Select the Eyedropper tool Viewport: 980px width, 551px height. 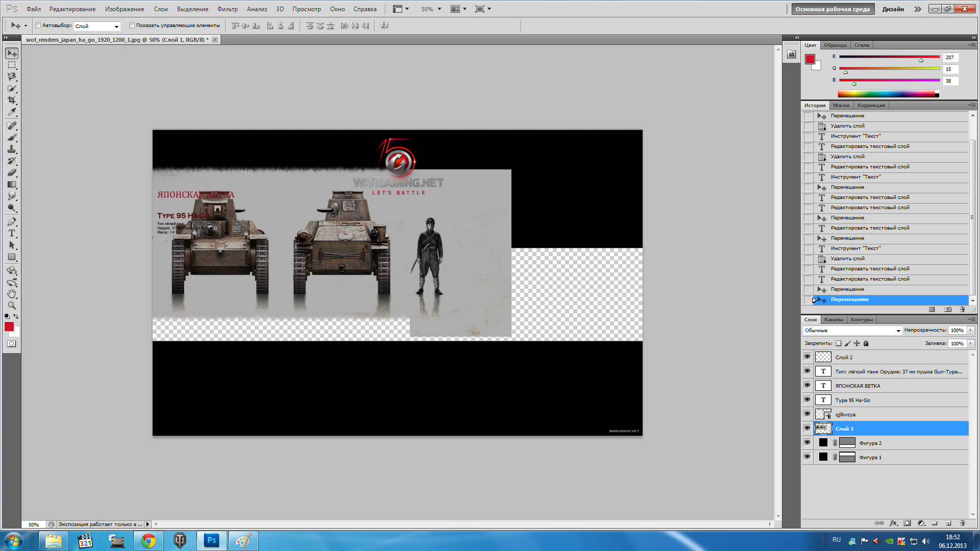(12, 112)
